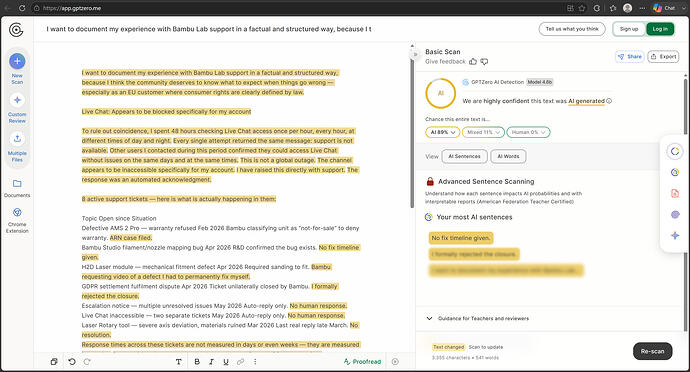
Task: Open the text style T tool
Action: pyautogui.click(x=179, y=361)
